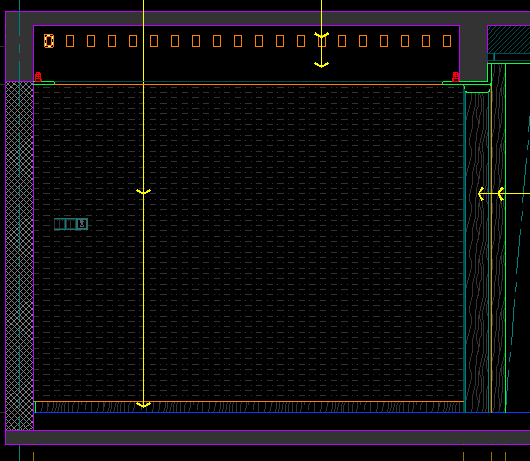Image resolution: width=530 pixels, height=461 pixels.
Task: Pick the red fixture symbol at the right ceiling corner
Action: coord(456,77)
